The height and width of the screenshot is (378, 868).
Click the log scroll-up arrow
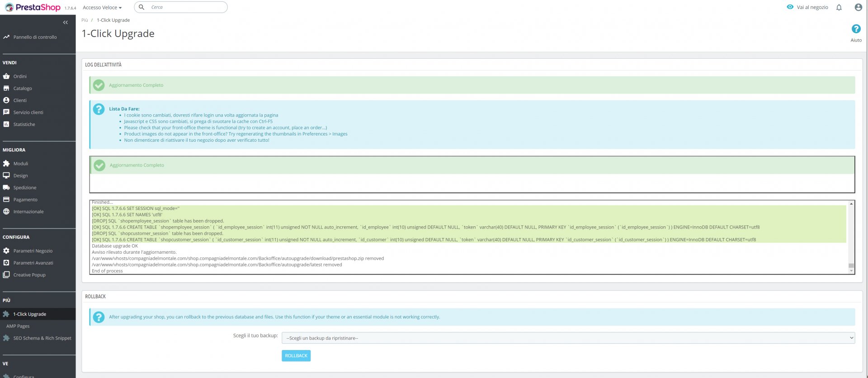click(x=851, y=204)
